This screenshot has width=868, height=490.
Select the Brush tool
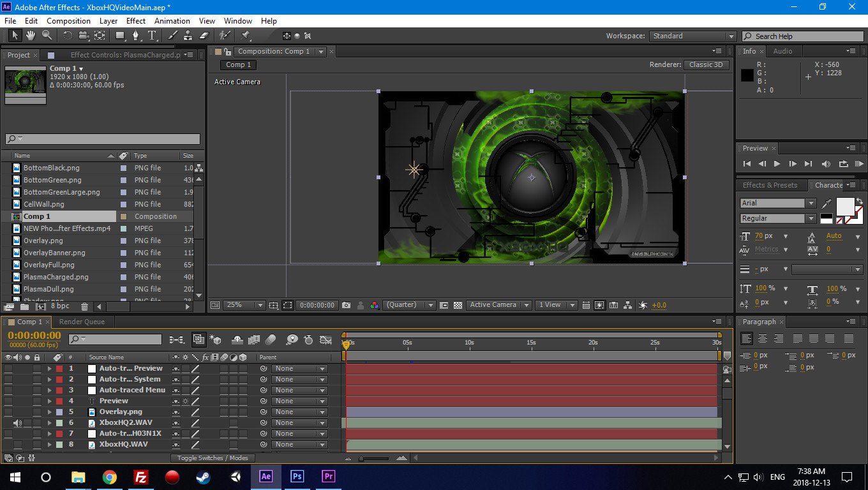[172, 36]
